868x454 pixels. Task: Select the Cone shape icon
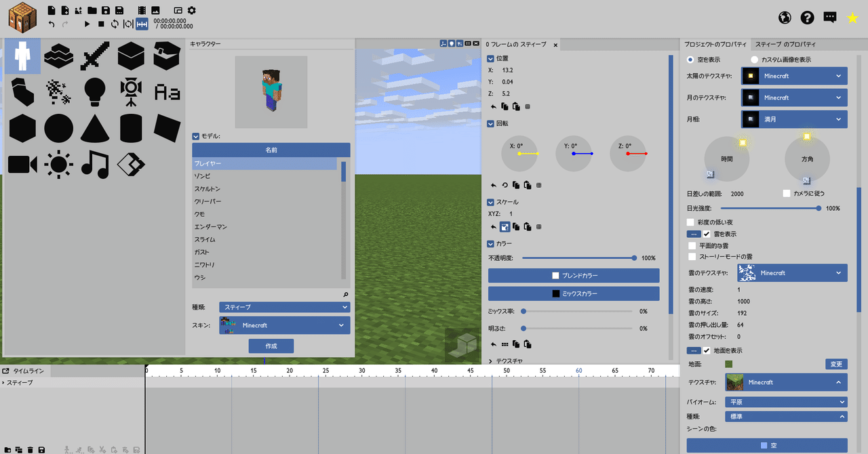click(x=95, y=127)
